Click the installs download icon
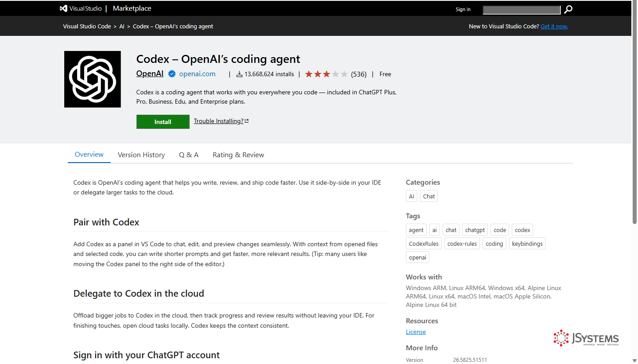The width and height of the screenshot is (638, 364). (239, 74)
